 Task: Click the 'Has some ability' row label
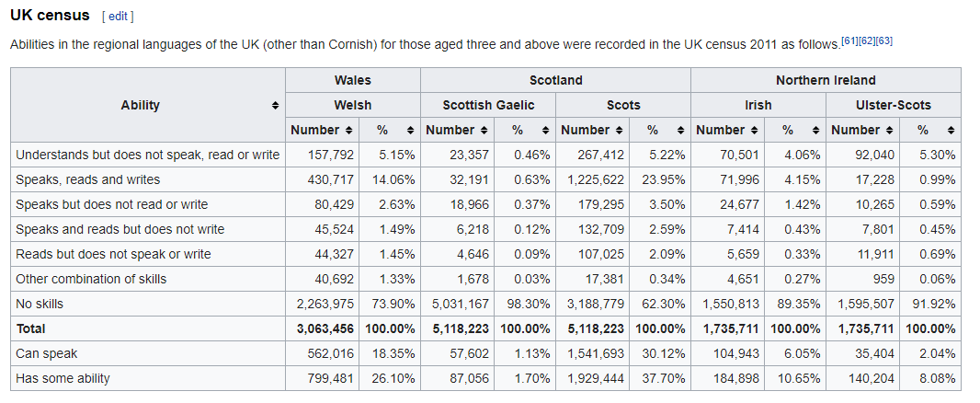63,378
